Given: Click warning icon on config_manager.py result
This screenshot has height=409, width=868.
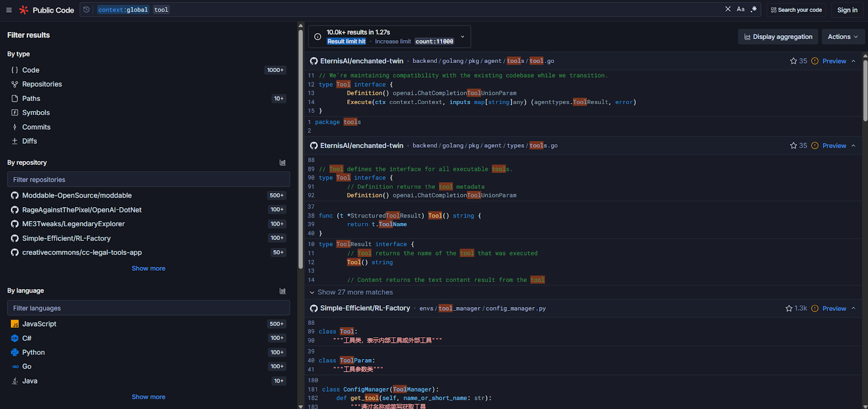Looking at the screenshot, I should pyautogui.click(x=814, y=308).
